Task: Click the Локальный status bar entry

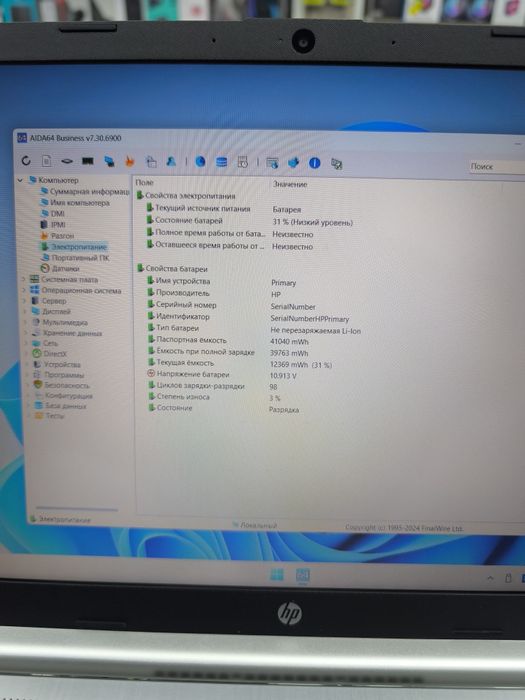Action: pyautogui.click(x=254, y=525)
